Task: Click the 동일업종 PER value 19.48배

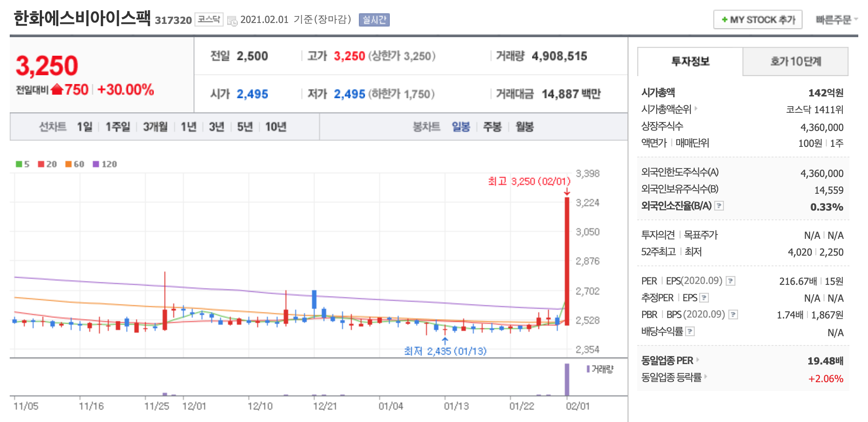Action: click(826, 361)
